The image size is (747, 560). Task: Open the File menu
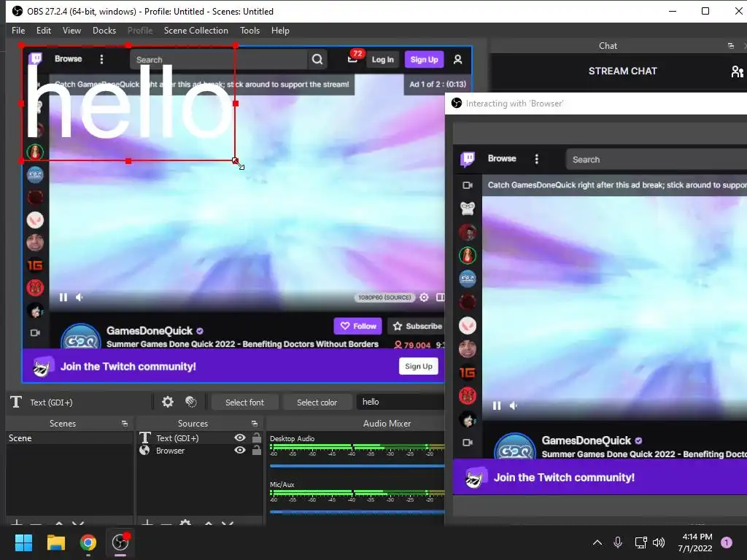(x=18, y=31)
